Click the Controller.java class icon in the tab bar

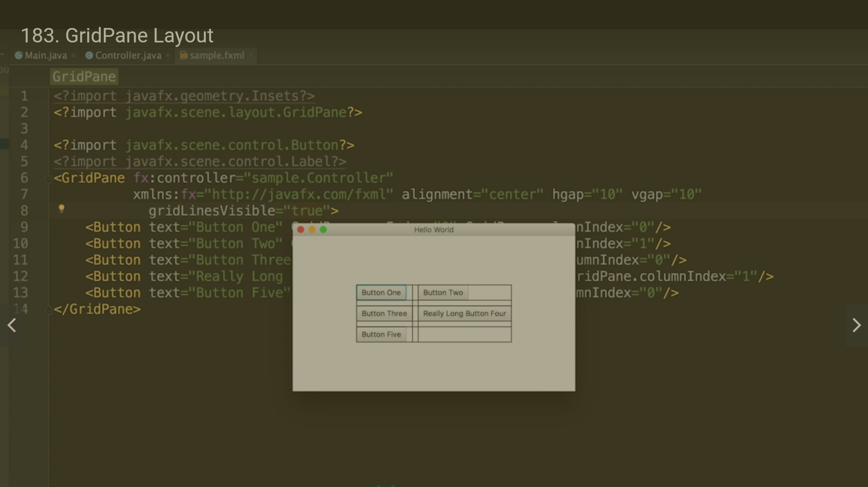[89, 56]
